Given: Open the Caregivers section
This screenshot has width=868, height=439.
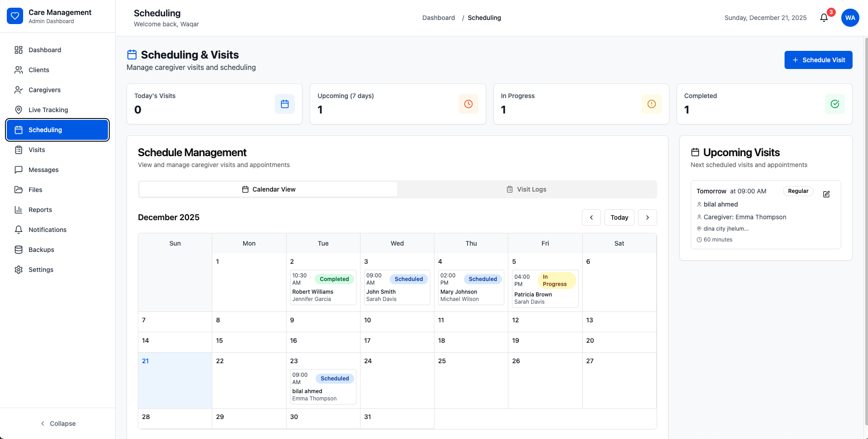Looking at the screenshot, I should 44,90.
